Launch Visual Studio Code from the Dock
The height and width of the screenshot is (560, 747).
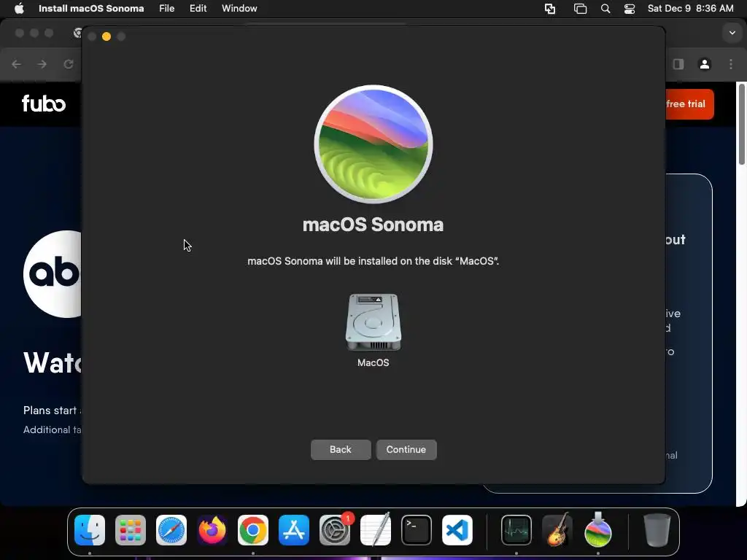(457, 530)
